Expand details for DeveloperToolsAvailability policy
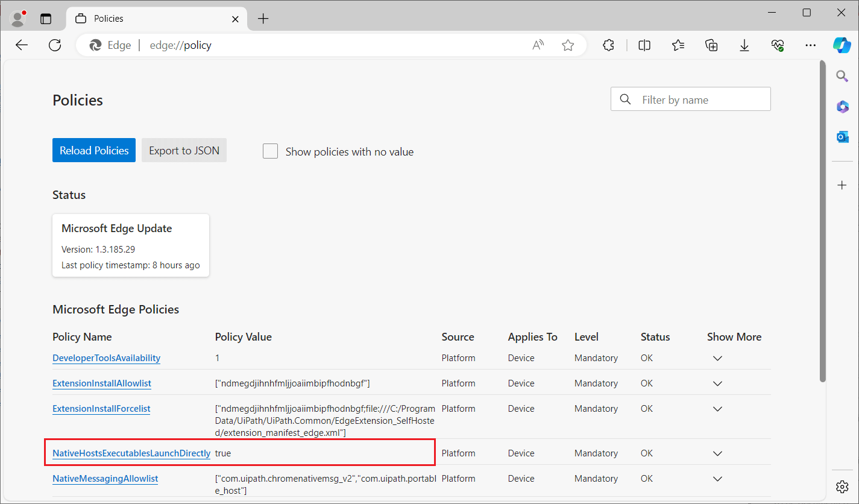The image size is (859, 504). click(717, 358)
